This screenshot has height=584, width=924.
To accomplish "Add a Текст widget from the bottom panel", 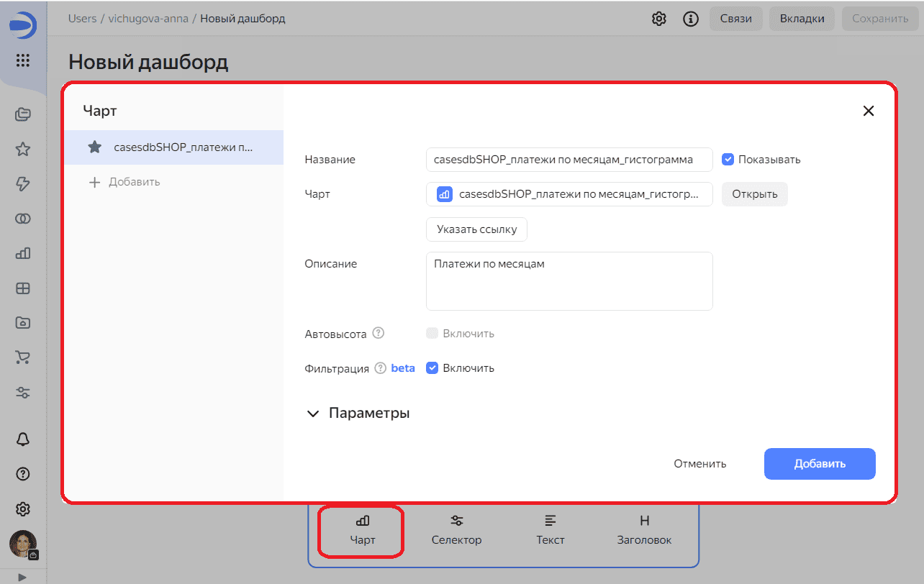I will pyautogui.click(x=551, y=531).
